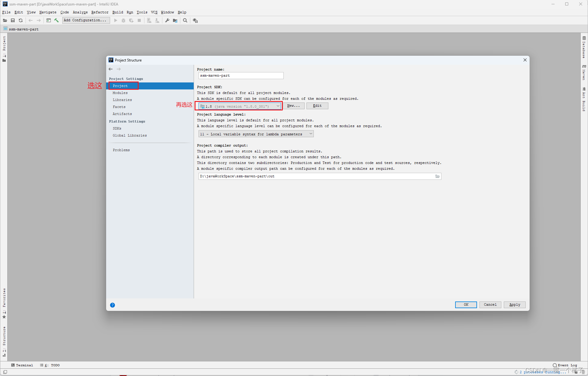
Task: Click the Apply button
Action: [514, 305]
